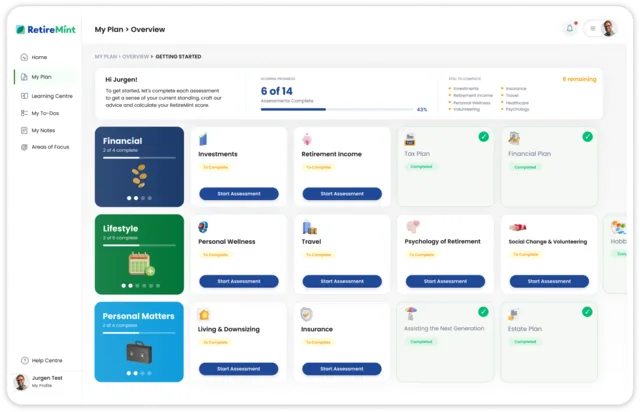Click the Tax Plan icon

(410, 139)
